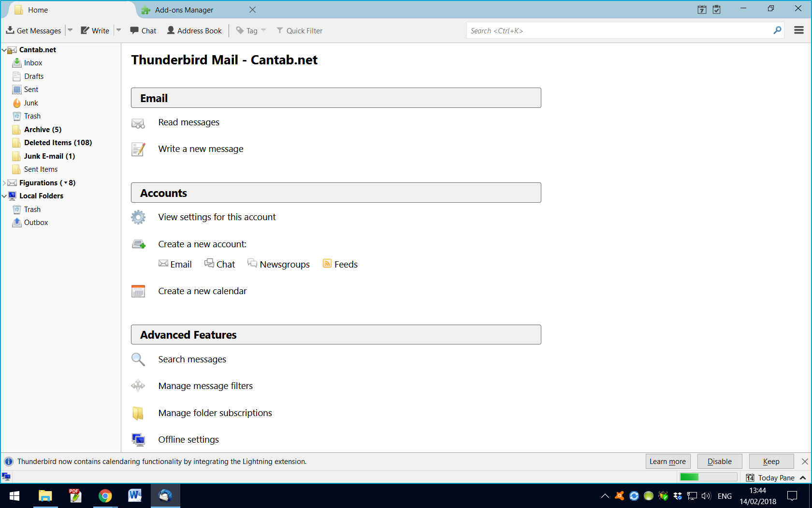Start a Chat from the toolbar
812x508 pixels.
click(x=143, y=30)
